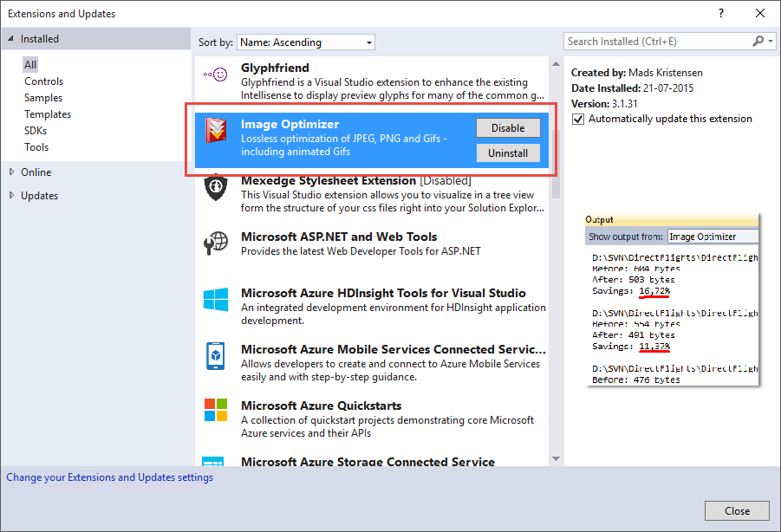The width and height of the screenshot is (781, 532).
Task: Click the Glyphfriend extension icon
Action: (x=215, y=75)
